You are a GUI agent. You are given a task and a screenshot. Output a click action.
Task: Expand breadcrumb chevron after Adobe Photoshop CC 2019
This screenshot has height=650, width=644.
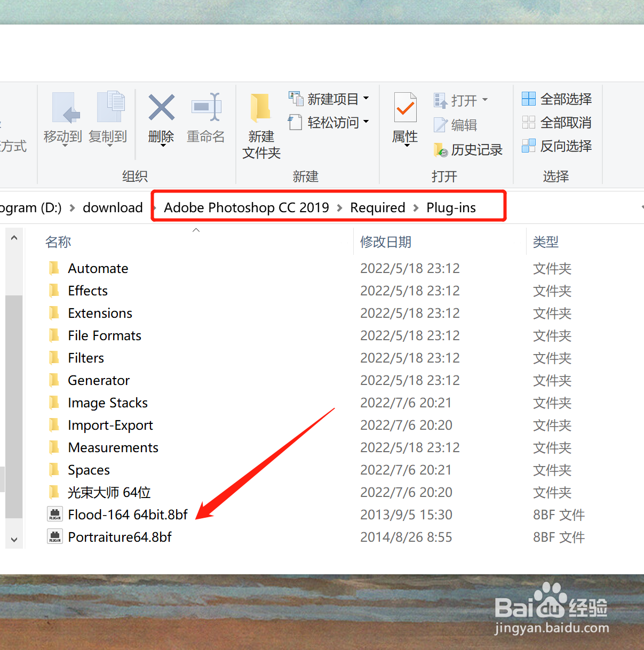pos(339,208)
